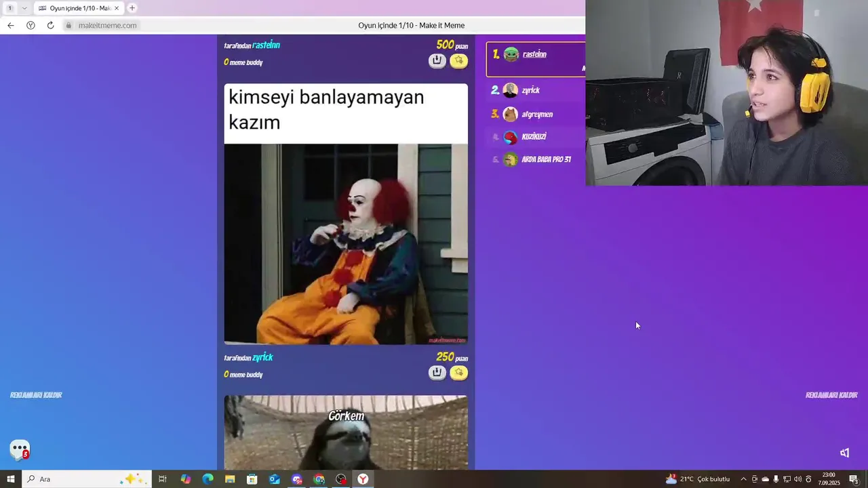Switch to Yandex Browser on the taskbar
Viewport: 868px width, 488px height.
pos(363,479)
